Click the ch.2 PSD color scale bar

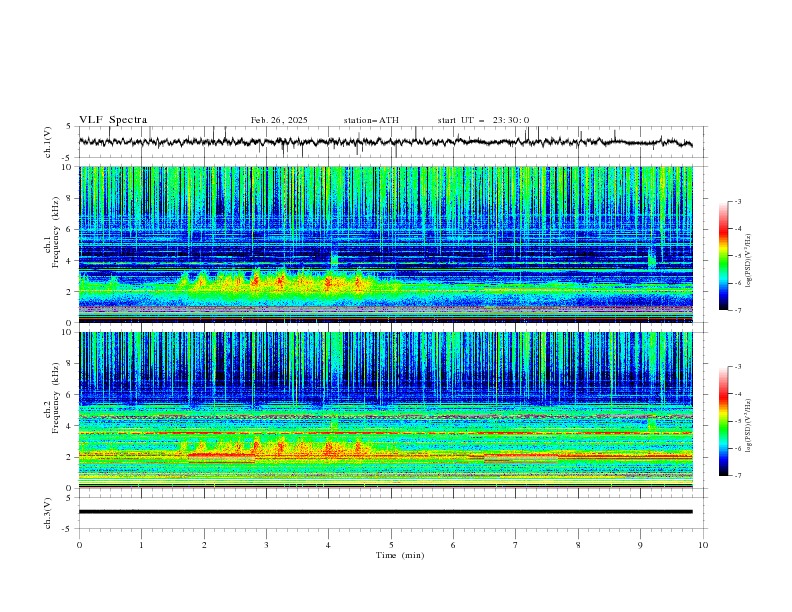723,421
